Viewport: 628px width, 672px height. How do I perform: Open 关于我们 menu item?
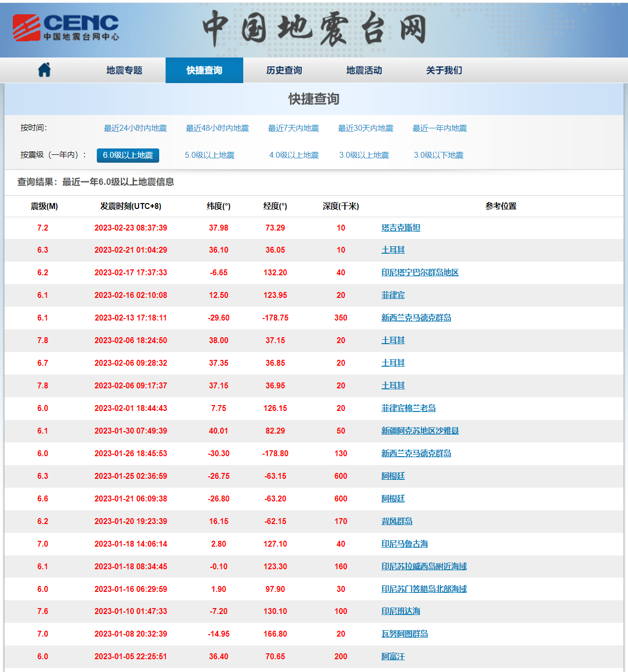tap(444, 70)
